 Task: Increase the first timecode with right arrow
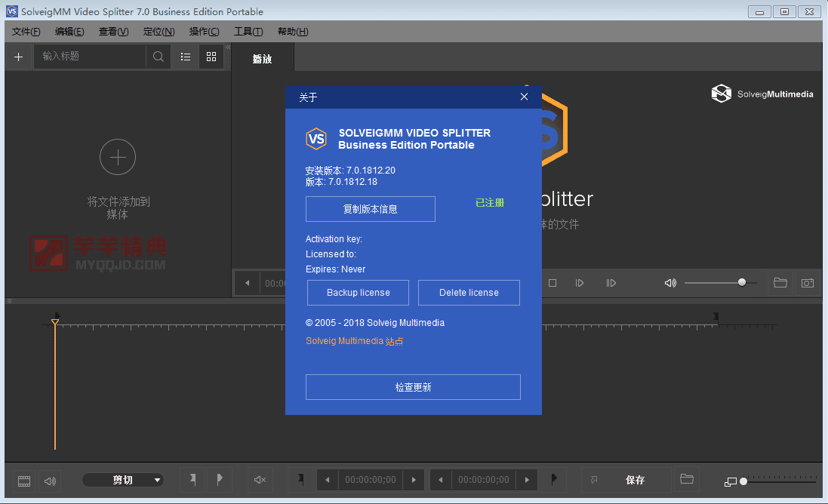(x=414, y=480)
